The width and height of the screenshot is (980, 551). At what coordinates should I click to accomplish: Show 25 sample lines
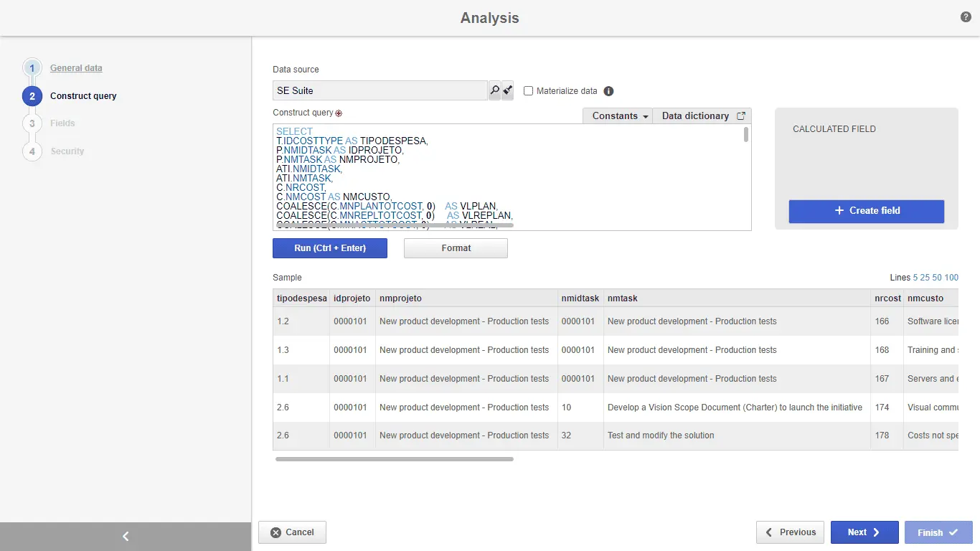tap(925, 278)
